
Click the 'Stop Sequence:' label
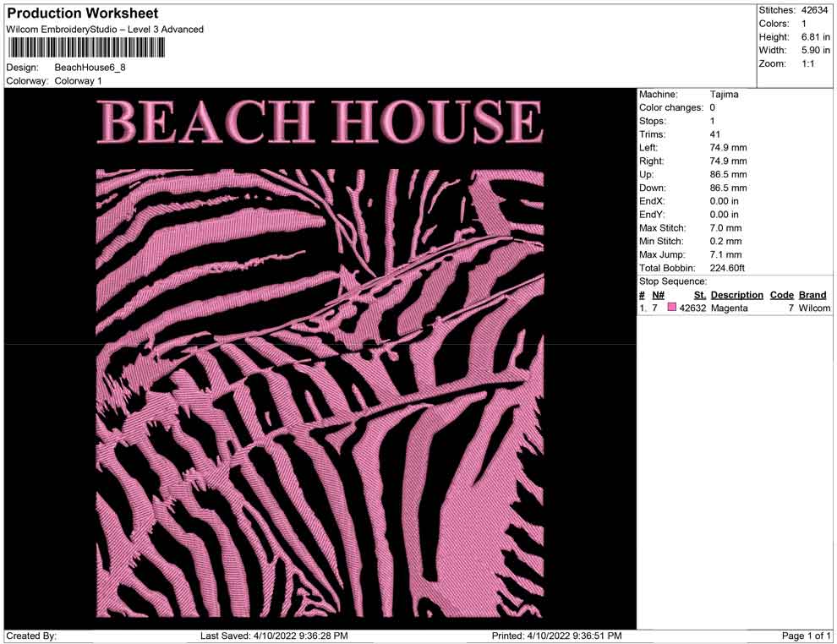[x=673, y=281]
